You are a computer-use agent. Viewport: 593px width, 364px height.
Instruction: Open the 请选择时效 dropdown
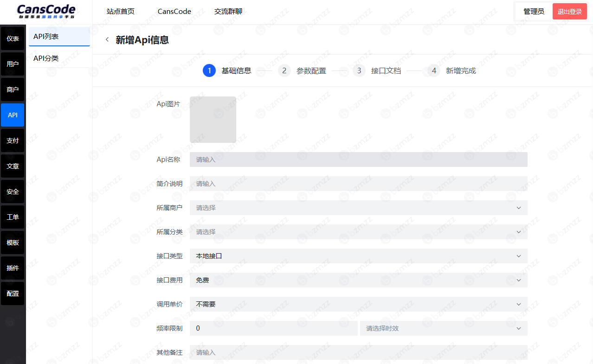(x=444, y=328)
